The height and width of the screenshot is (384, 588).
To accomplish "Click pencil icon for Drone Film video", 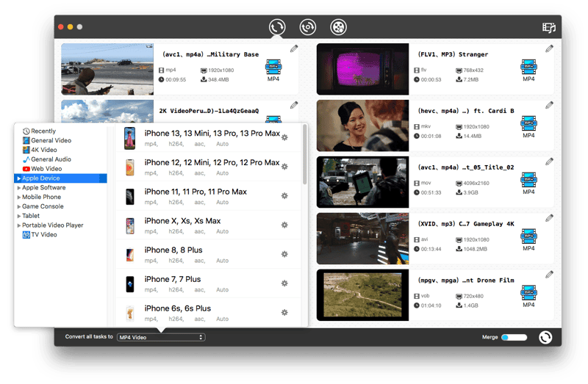I will pyautogui.click(x=549, y=275).
